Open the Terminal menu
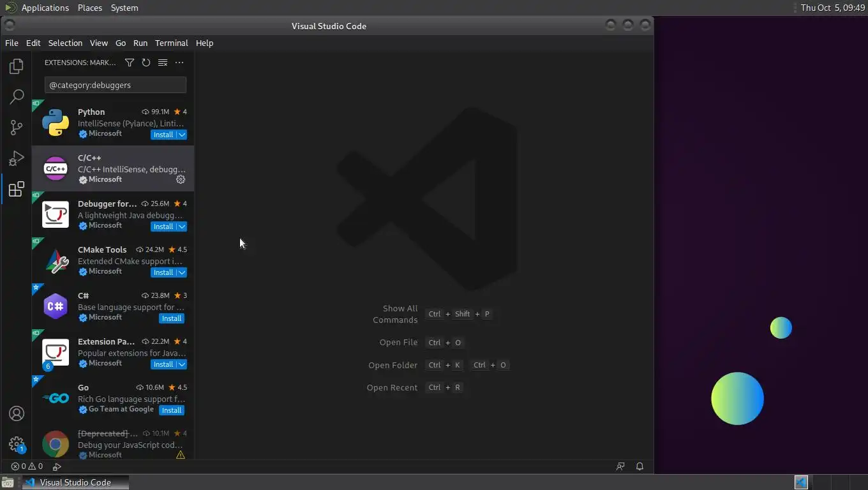868x490 pixels. click(171, 43)
